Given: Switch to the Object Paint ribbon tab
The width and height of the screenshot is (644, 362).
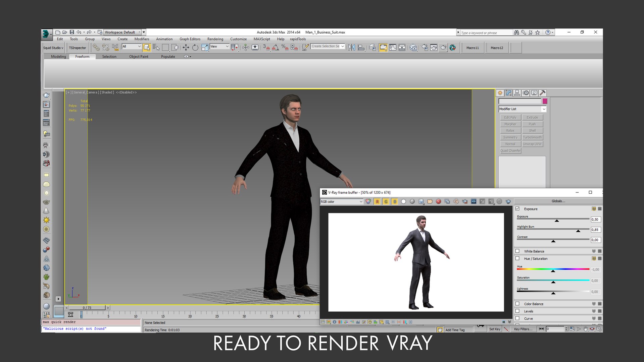Looking at the screenshot, I should coord(139,57).
